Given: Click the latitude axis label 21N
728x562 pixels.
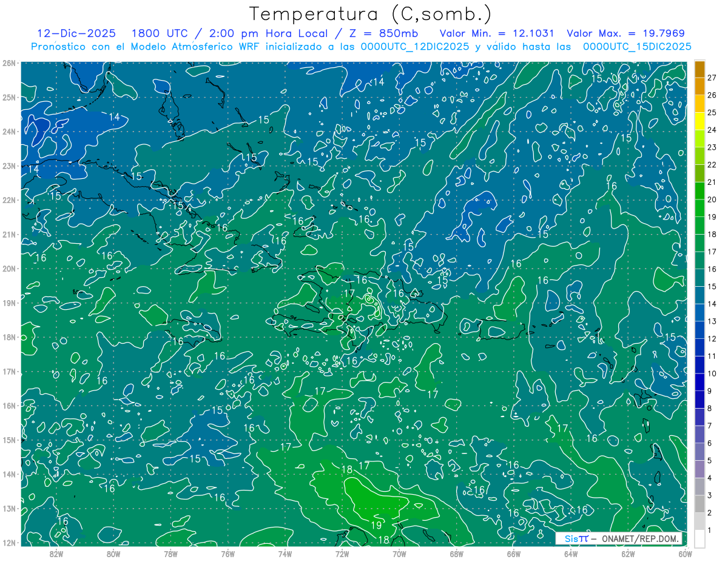Looking at the screenshot, I should click(9, 235).
